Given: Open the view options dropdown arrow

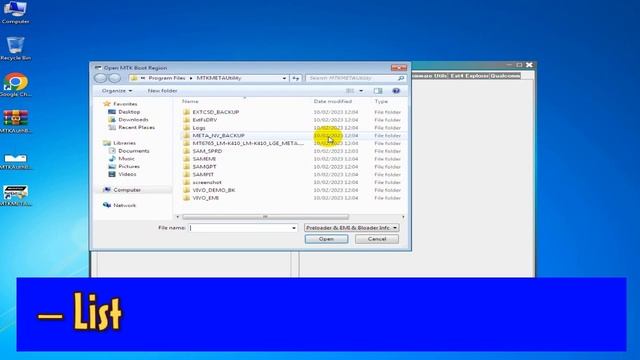Looking at the screenshot, I should (361, 91).
